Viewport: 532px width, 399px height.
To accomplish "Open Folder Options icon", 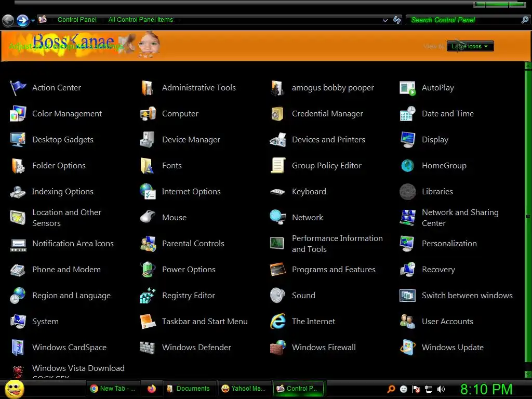I will (18, 166).
